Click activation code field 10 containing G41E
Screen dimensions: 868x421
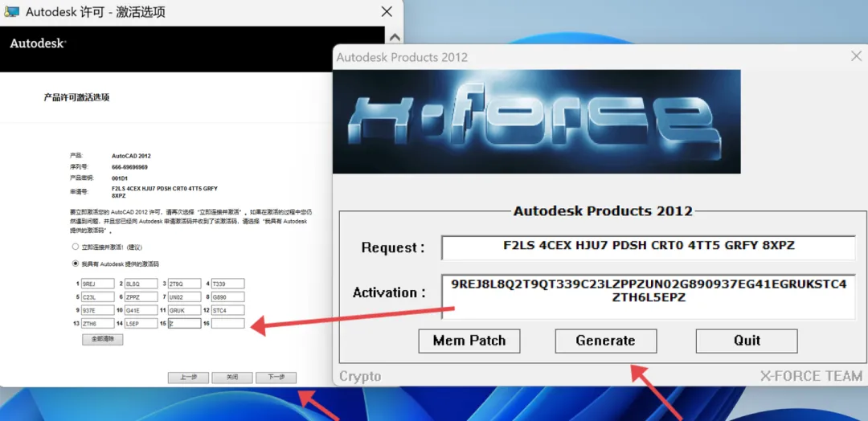coord(141,310)
